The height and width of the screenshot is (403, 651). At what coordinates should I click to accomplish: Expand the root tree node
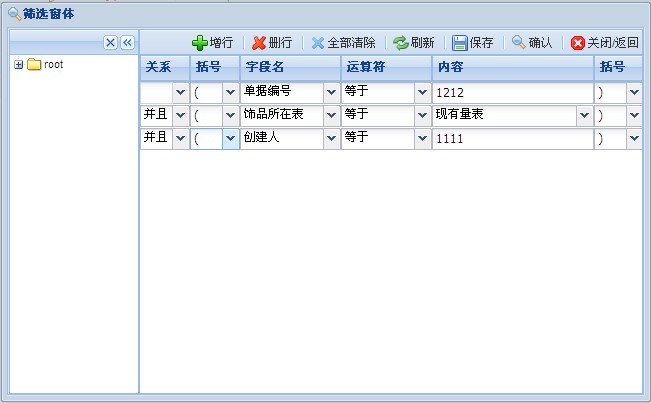click(18, 64)
